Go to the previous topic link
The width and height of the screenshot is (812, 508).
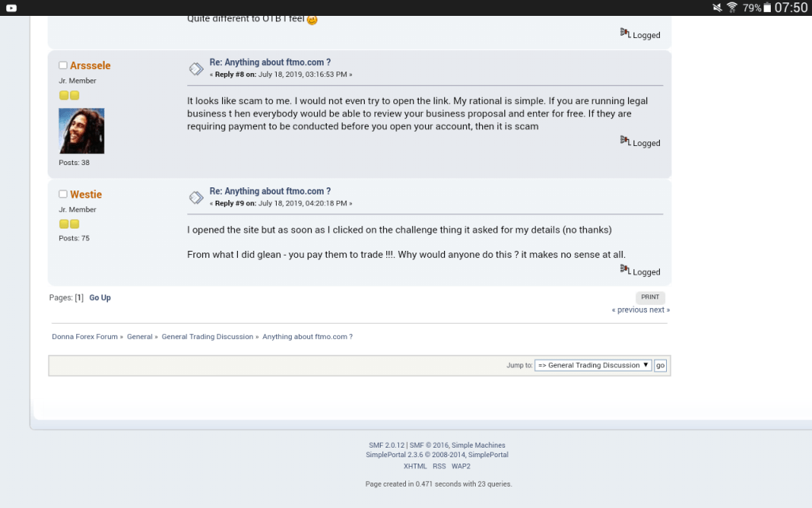631,310
